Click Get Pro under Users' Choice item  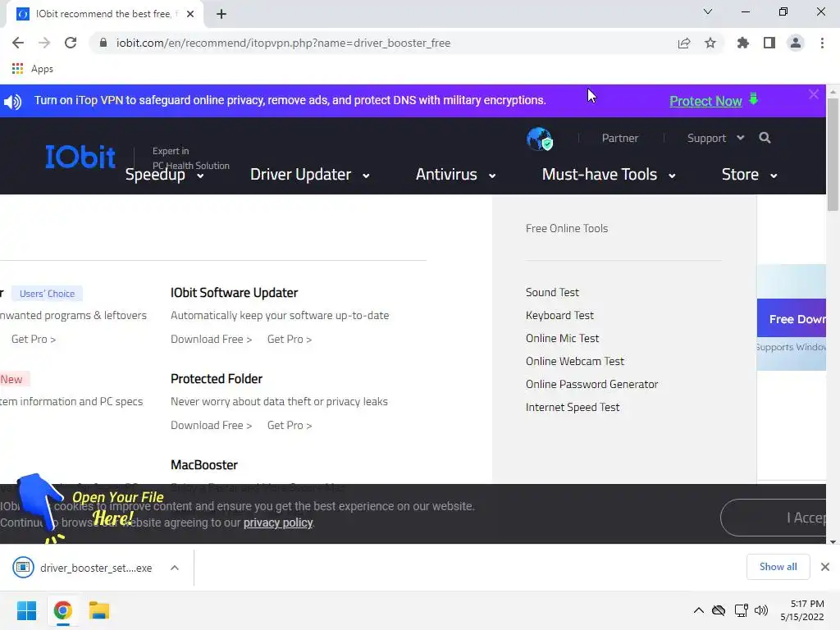pyautogui.click(x=33, y=339)
